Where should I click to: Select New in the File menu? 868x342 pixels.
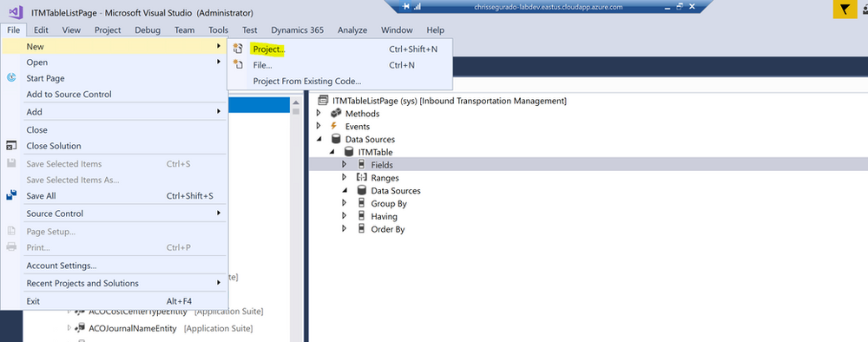[114, 47]
